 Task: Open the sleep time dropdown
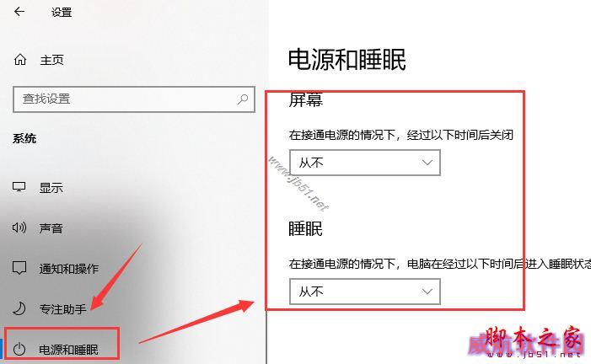coord(364,292)
